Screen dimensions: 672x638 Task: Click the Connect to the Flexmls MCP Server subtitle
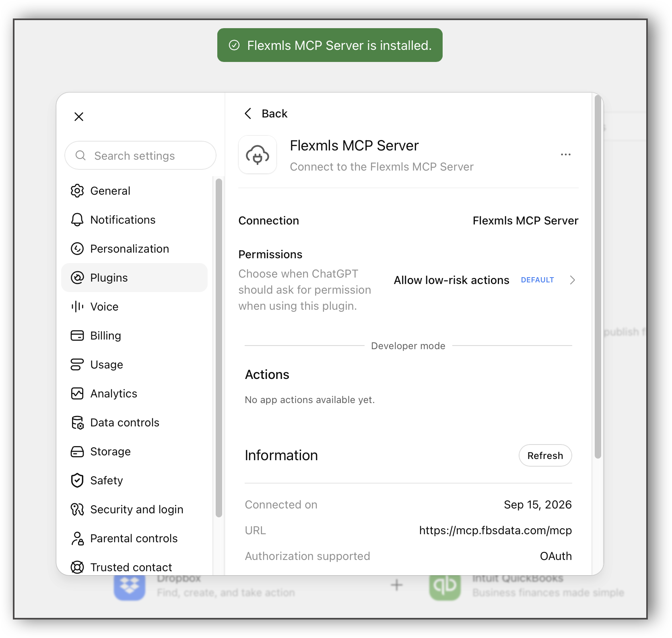[382, 167]
